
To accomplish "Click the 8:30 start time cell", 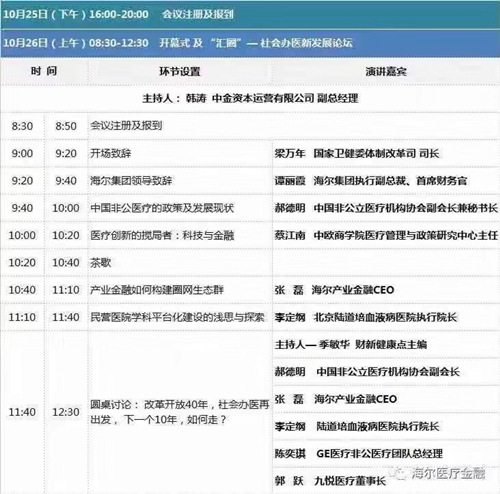I will point(22,126).
